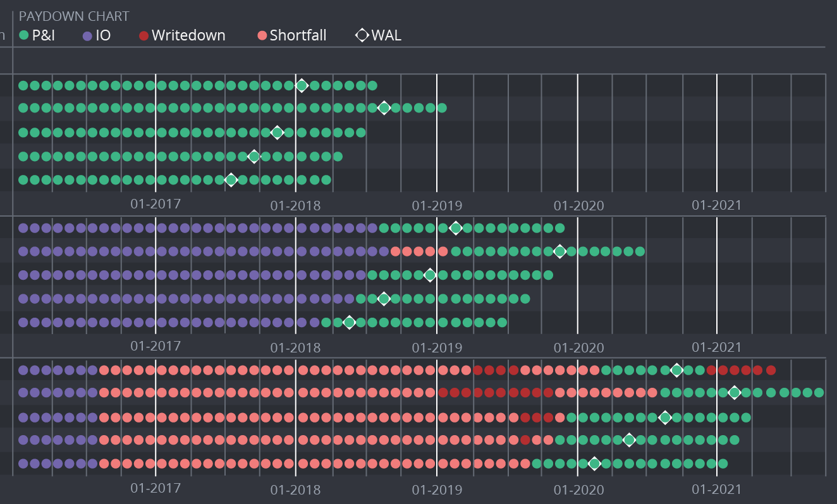This screenshot has width=837, height=504.
Task: Select last green dot in top chart's second row
Action: 442,108
